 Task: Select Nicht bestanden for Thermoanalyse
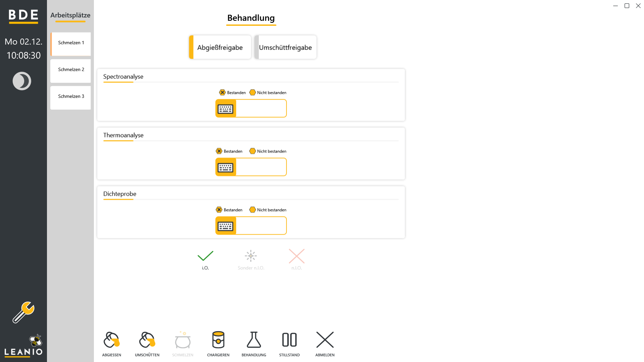coord(268,151)
